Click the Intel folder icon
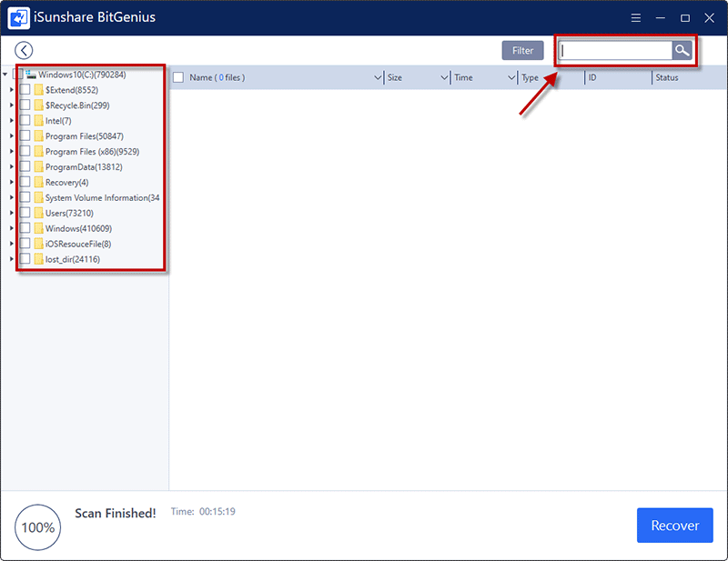728x561 pixels. click(38, 120)
